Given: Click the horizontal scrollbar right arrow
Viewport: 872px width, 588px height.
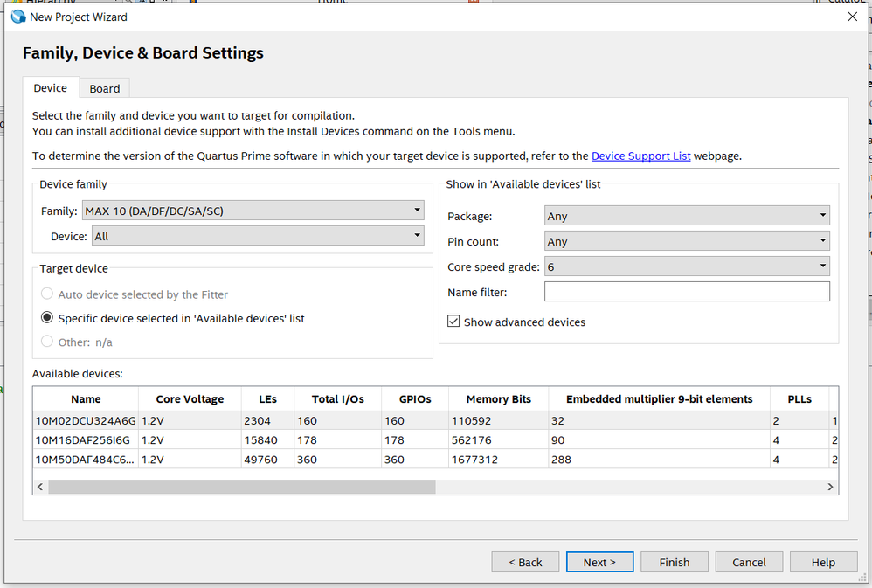Looking at the screenshot, I should [x=831, y=486].
